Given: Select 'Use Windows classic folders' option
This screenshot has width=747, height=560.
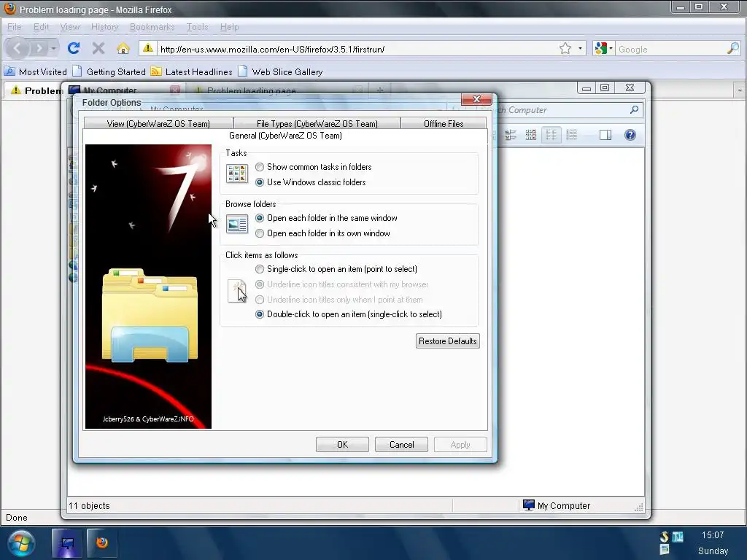Looking at the screenshot, I should pos(260,182).
